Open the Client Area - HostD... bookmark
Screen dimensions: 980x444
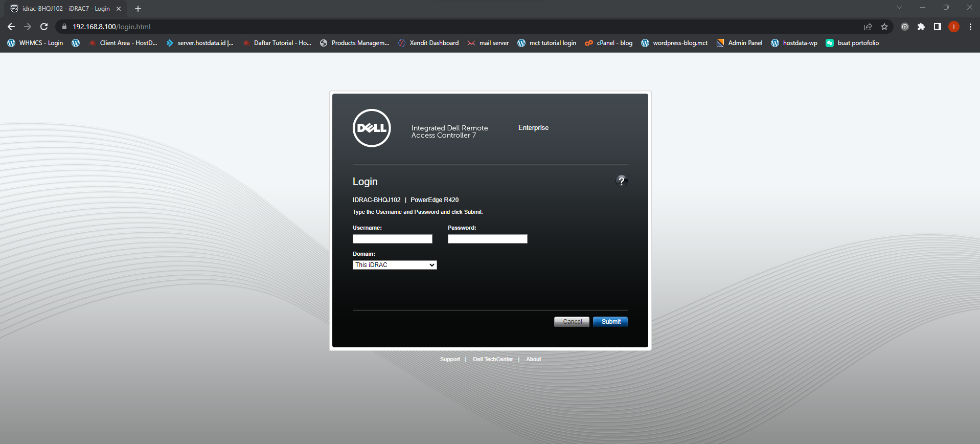click(123, 43)
